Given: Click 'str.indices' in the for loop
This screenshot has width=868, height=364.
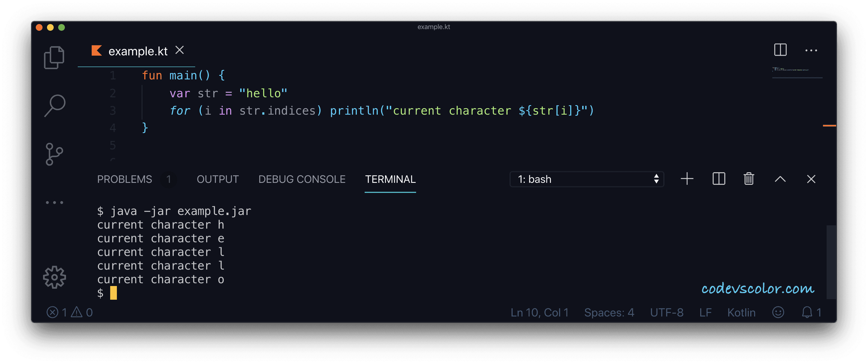Looking at the screenshot, I should [x=277, y=110].
